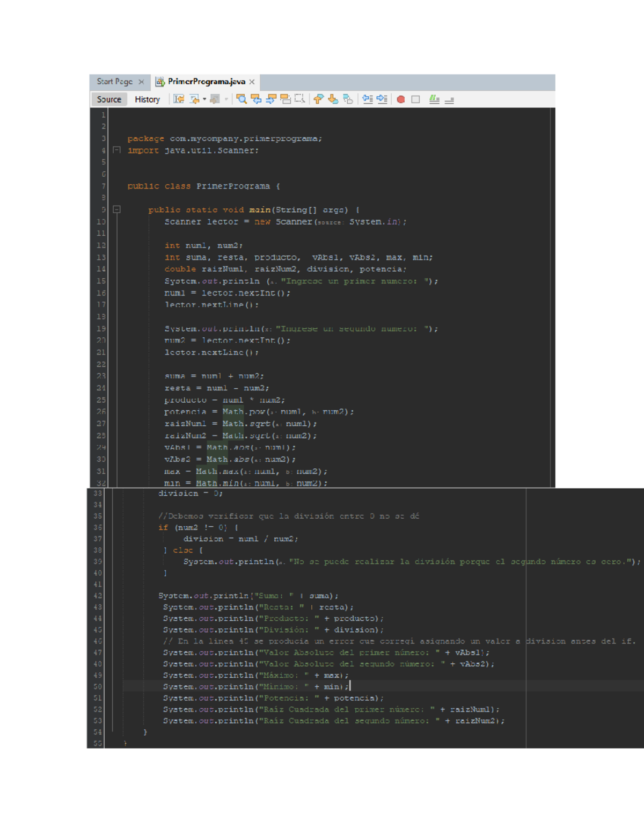Toggle the Rectangular Selection mode
This screenshot has width=644, height=834.
(299, 99)
